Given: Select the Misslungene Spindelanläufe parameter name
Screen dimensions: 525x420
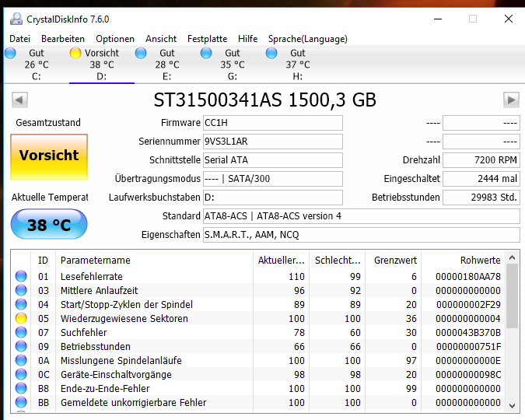Looking at the screenshot, I should click(x=121, y=361).
